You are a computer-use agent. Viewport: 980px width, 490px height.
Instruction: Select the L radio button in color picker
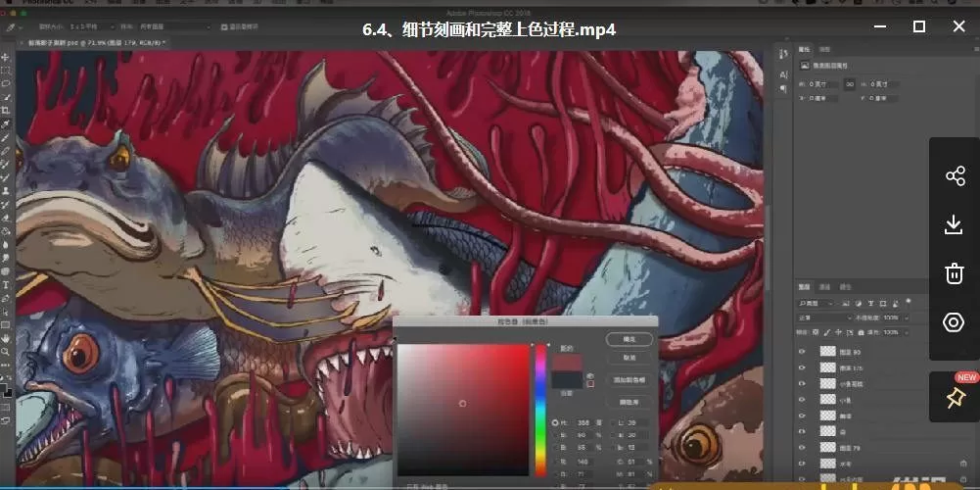click(613, 423)
